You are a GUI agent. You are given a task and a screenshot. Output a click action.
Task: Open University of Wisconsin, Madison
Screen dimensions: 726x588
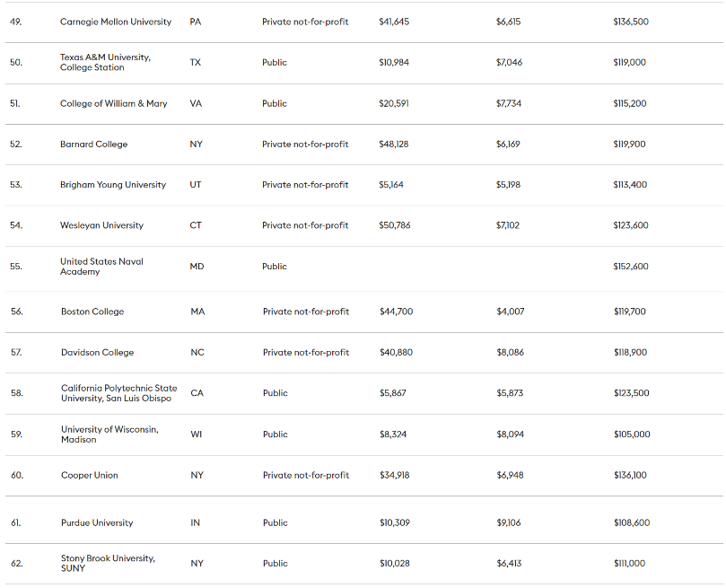click(109, 434)
